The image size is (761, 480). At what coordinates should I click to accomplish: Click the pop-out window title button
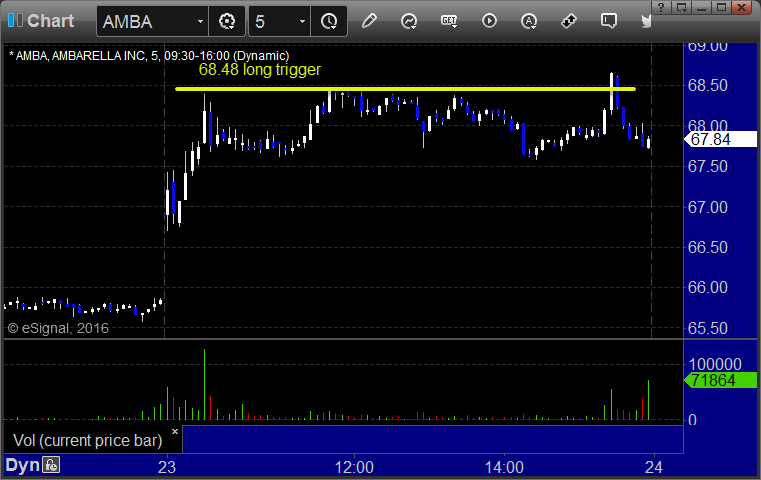[681, 7]
